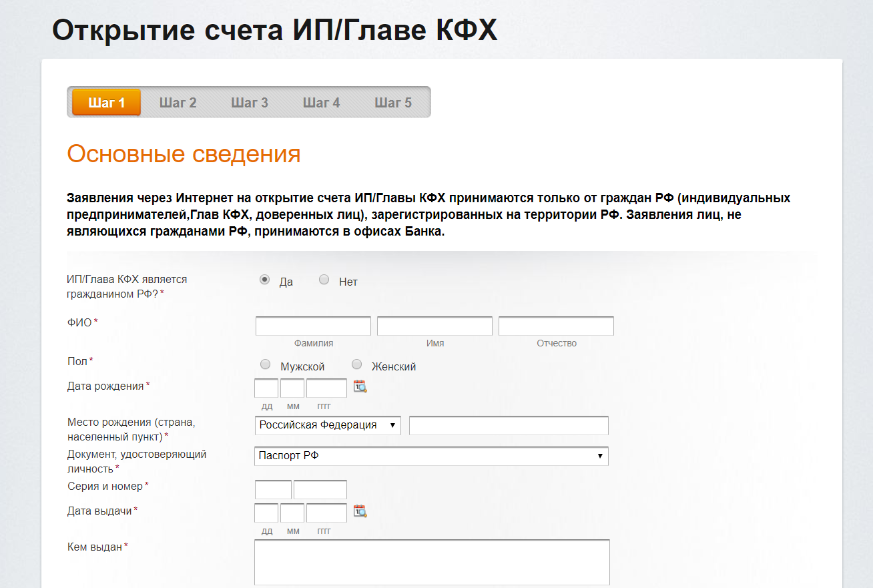This screenshot has height=588, width=873.
Task: Click the birth date дд field
Action: [x=266, y=388]
